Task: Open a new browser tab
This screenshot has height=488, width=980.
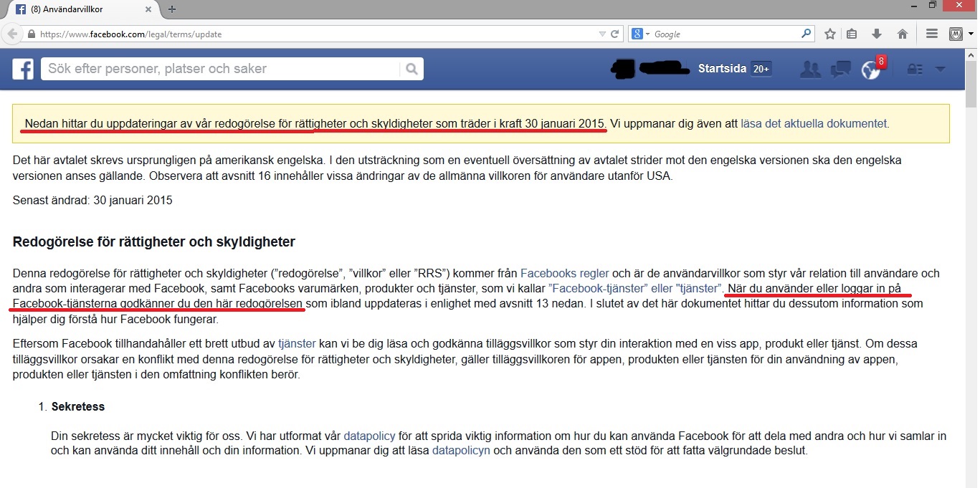Action: coord(172,9)
